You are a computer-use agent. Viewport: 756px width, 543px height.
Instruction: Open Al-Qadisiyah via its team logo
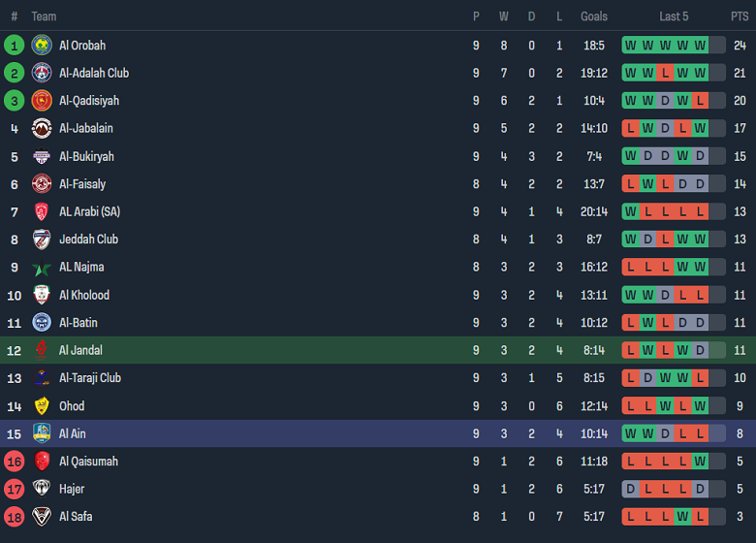(x=42, y=101)
